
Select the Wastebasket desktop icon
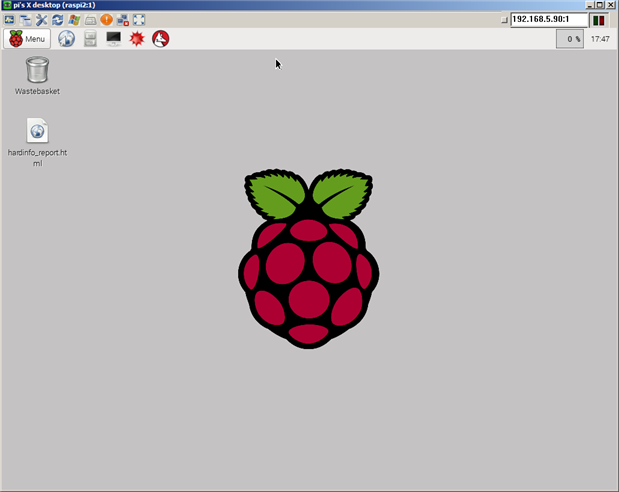tap(37, 75)
